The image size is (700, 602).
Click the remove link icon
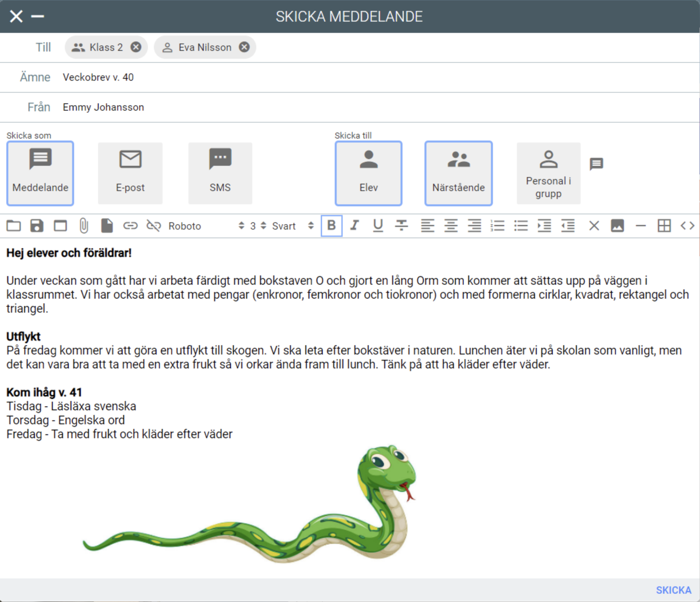click(154, 226)
